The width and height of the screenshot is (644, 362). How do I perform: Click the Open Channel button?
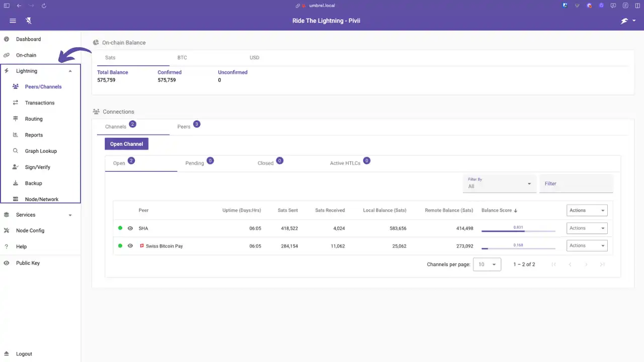click(126, 144)
